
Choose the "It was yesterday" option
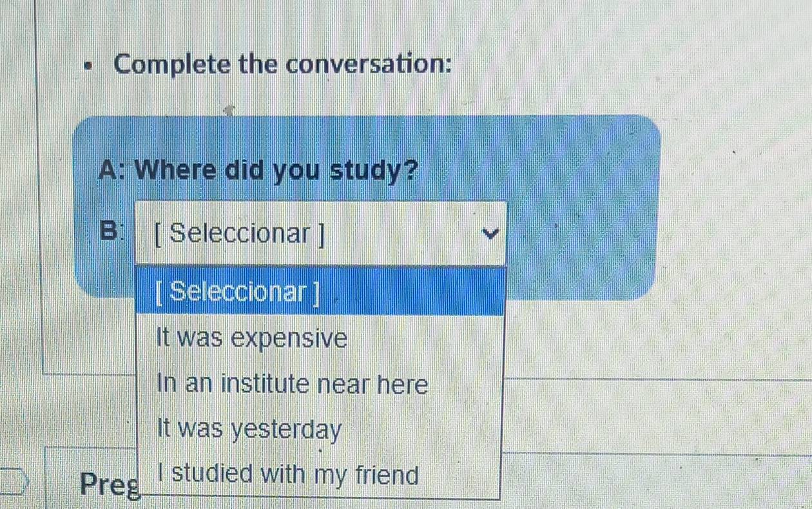[x=249, y=430]
